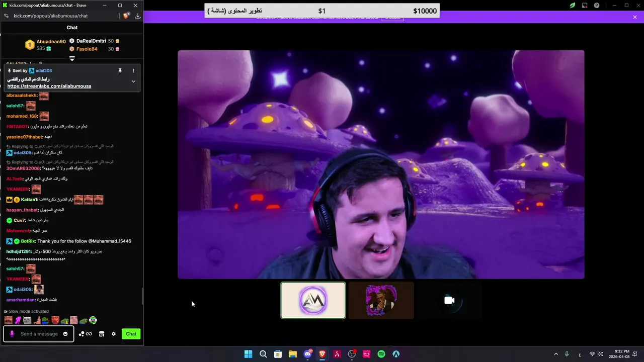
Task: Click the downloads icon in Brave toolbar
Action: 138,16
